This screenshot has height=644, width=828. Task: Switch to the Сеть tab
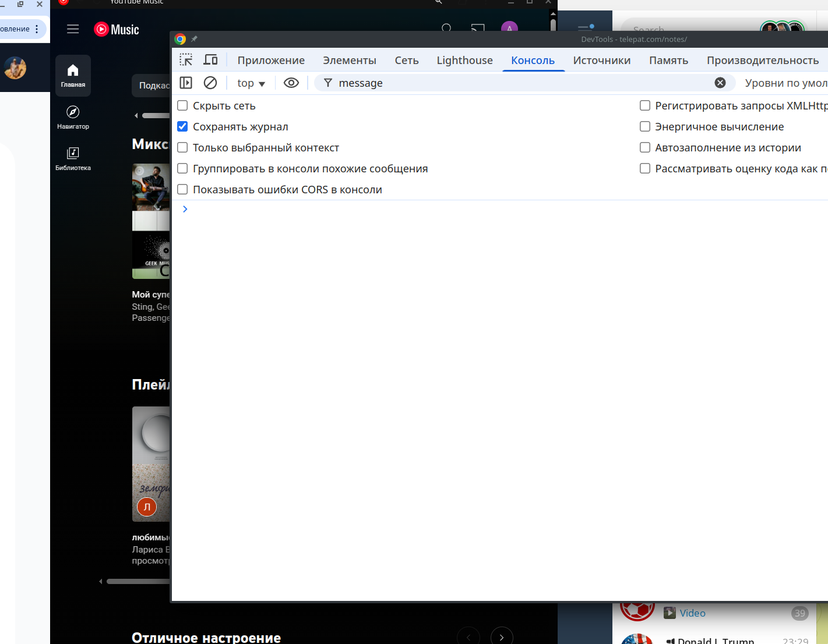click(406, 61)
